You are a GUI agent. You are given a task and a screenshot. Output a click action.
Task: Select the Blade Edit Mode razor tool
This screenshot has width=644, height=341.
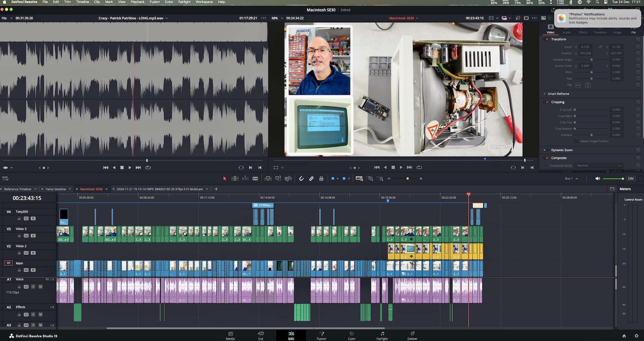(255, 179)
